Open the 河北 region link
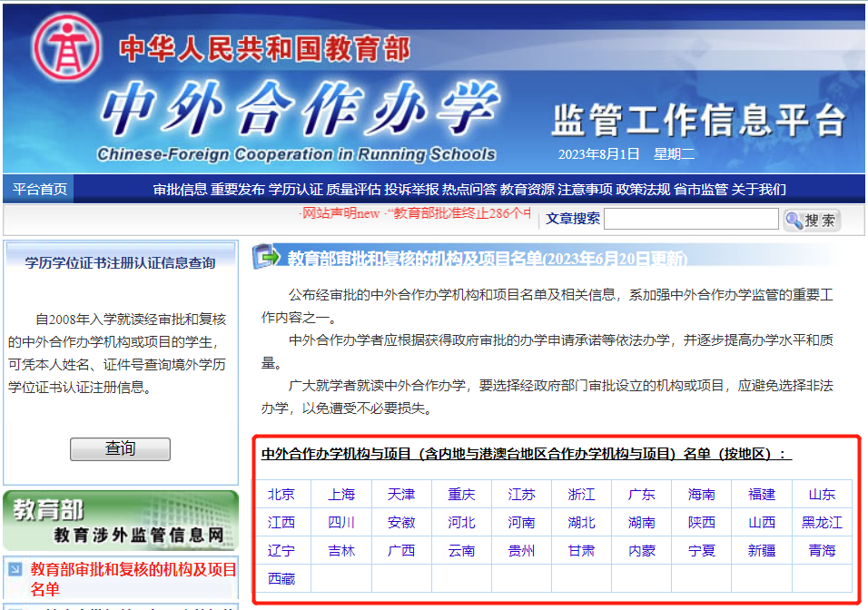Image resolution: width=868 pixels, height=610 pixels. [461, 523]
